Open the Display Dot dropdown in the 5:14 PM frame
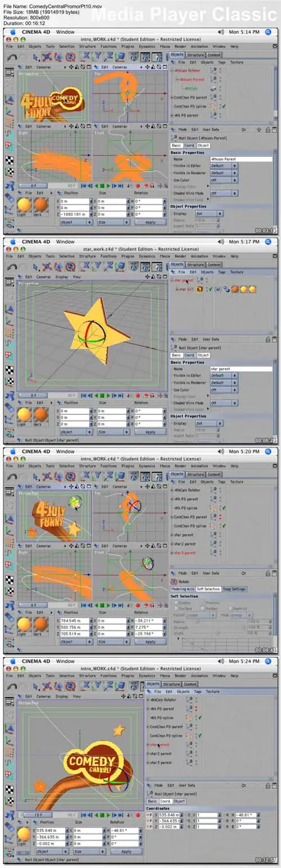This screenshot has height=868, width=281. (209, 214)
